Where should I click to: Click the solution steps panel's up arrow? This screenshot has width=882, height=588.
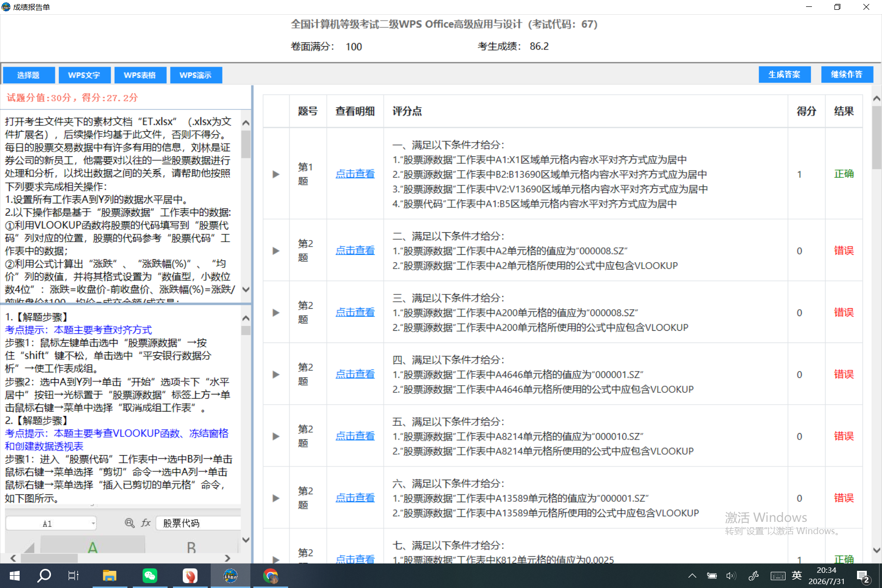tap(246, 318)
